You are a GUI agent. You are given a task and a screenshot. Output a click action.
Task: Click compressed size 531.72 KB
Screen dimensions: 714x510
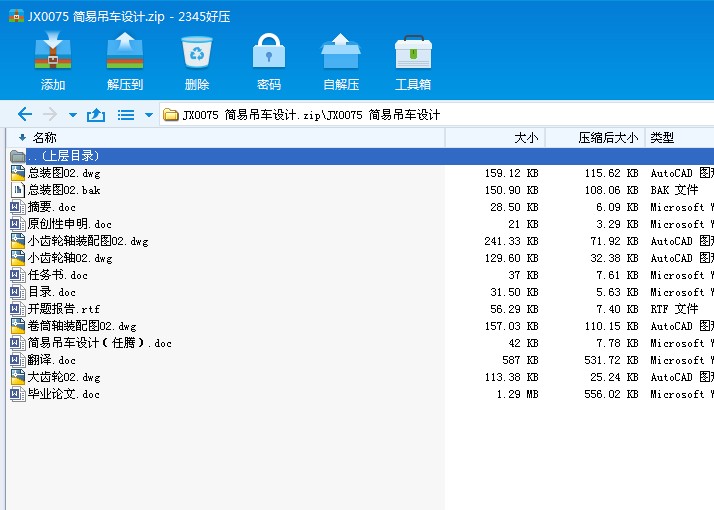tap(611, 360)
